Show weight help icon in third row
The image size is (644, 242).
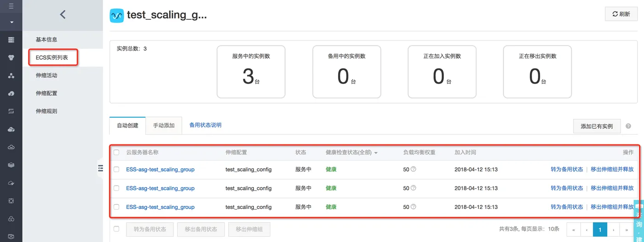click(413, 207)
